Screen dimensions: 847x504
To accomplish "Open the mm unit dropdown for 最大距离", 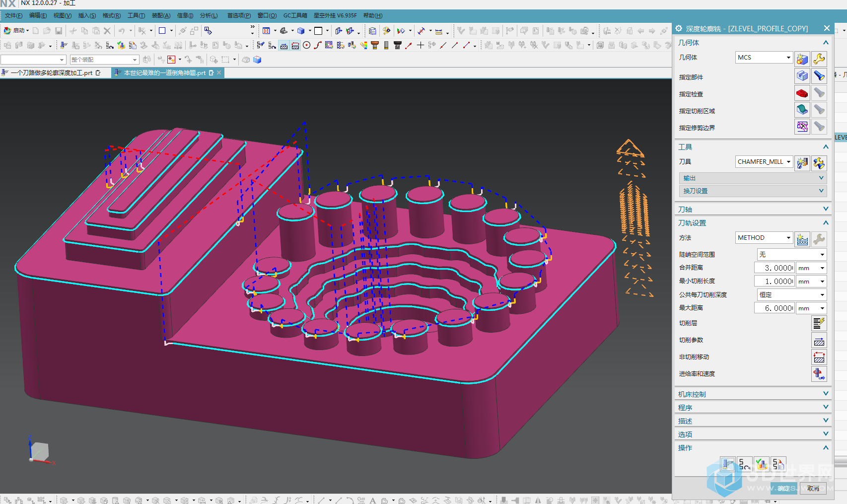I will 811,308.
